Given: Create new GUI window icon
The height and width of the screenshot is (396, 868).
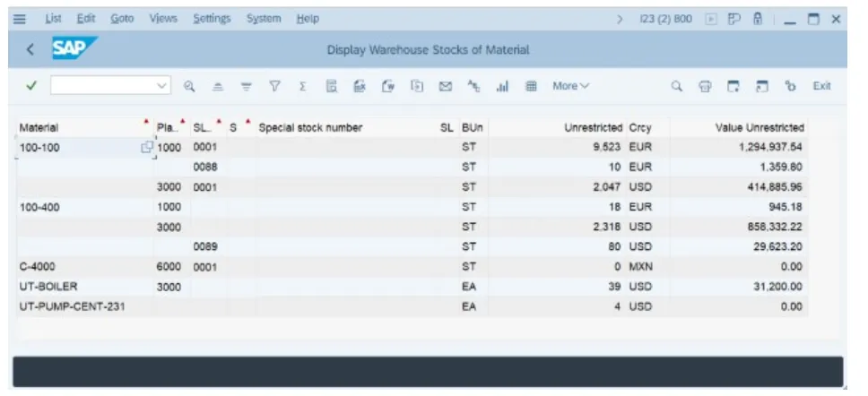Looking at the screenshot, I should click(733, 86).
